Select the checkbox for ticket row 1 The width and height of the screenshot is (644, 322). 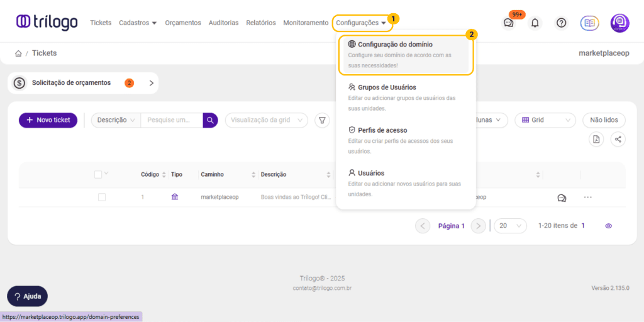click(x=102, y=197)
